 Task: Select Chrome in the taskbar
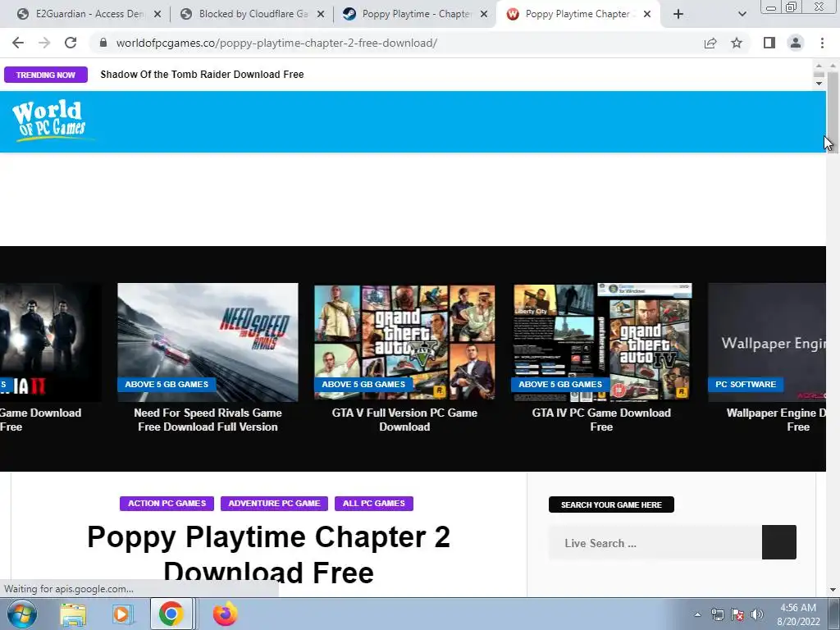coord(171,614)
